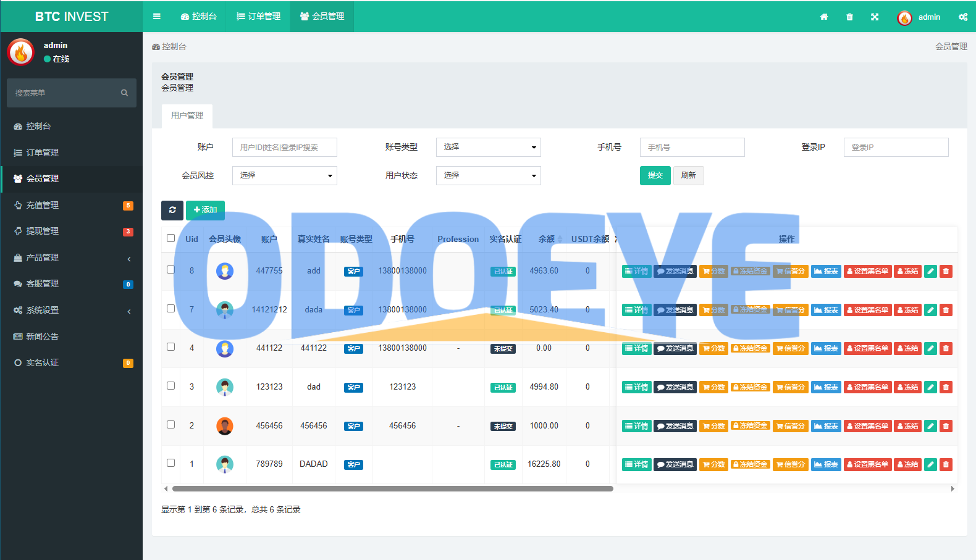Click the trash clear-cache icon in top bar
This screenshot has width=976, height=560.
click(x=849, y=17)
